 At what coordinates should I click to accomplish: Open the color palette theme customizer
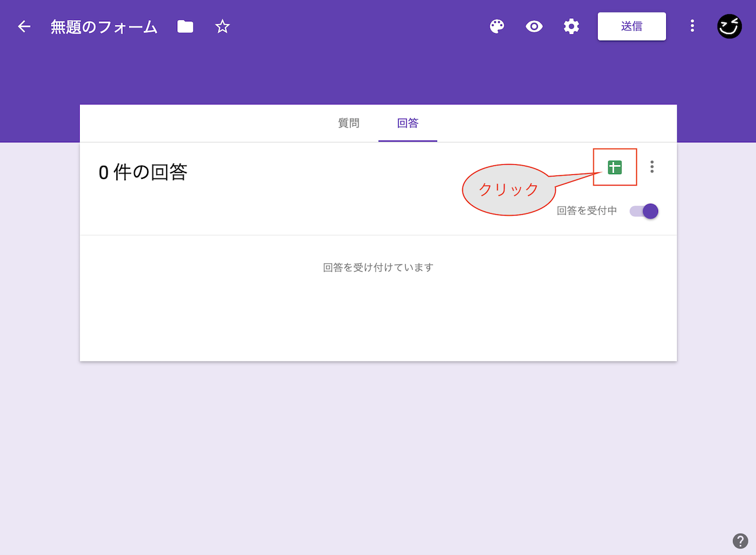pos(497,27)
